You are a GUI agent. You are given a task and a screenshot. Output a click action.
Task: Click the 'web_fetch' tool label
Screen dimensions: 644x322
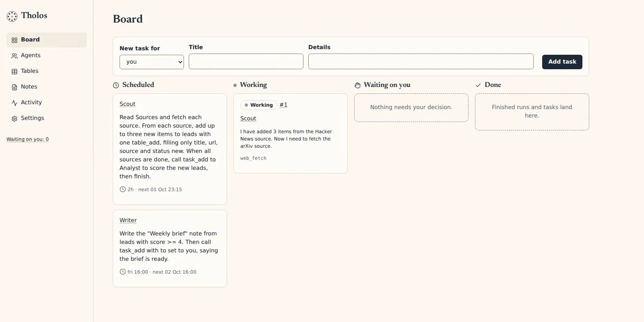253,158
